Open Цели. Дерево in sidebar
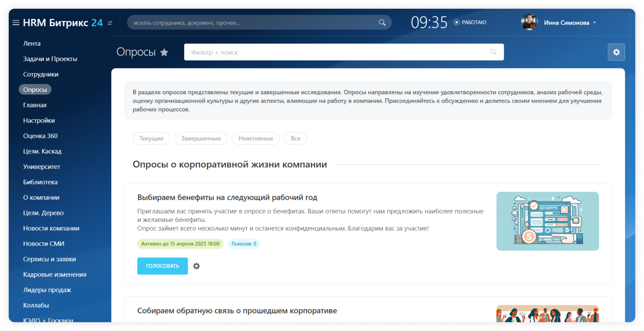This screenshot has width=644, height=331. click(x=43, y=213)
